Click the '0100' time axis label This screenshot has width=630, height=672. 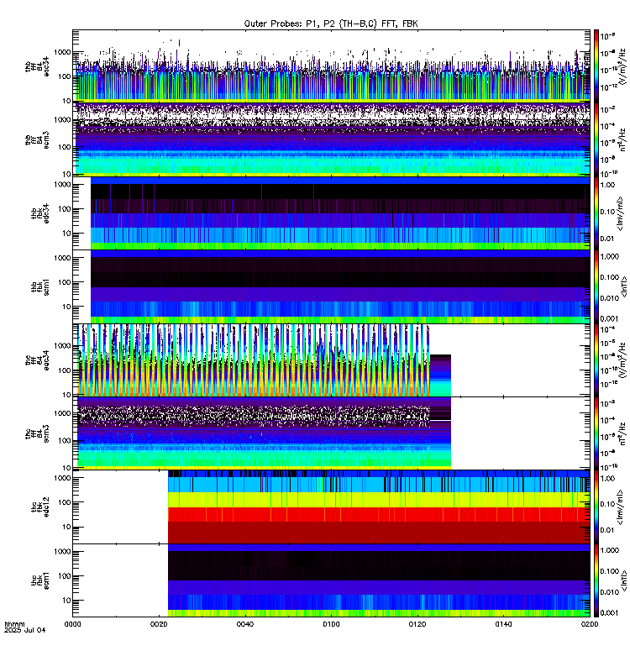coord(331,624)
